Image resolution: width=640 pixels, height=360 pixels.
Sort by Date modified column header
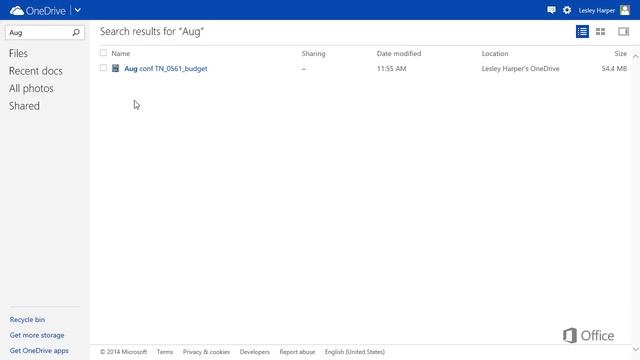pyautogui.click(x=399, y=53)
